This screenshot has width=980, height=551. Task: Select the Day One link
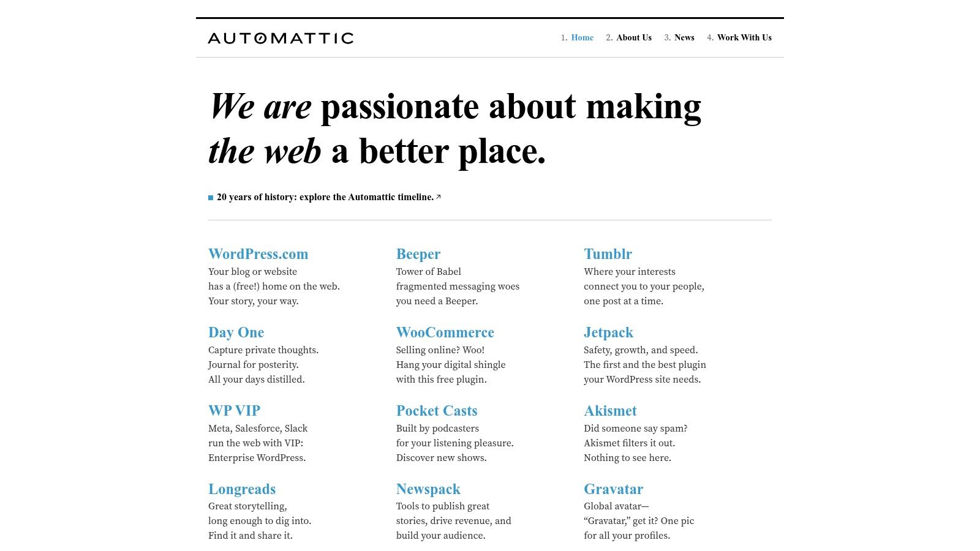[x=236, y=332]
